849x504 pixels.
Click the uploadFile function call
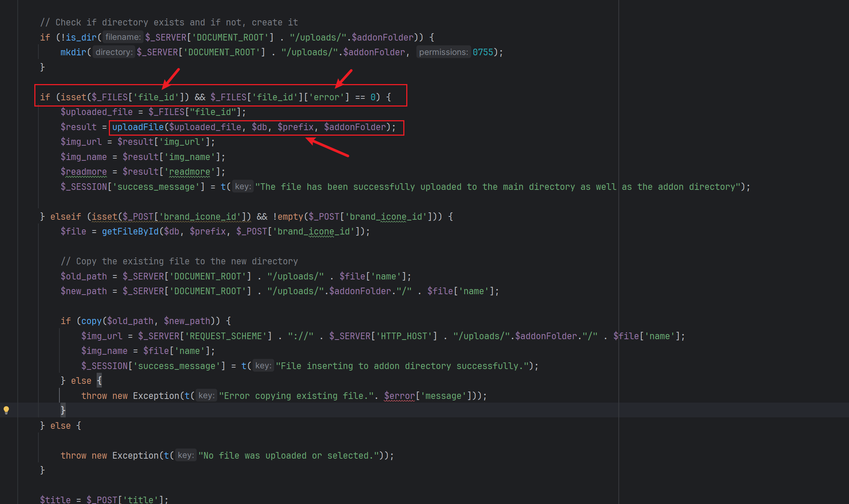coord(138,127)
